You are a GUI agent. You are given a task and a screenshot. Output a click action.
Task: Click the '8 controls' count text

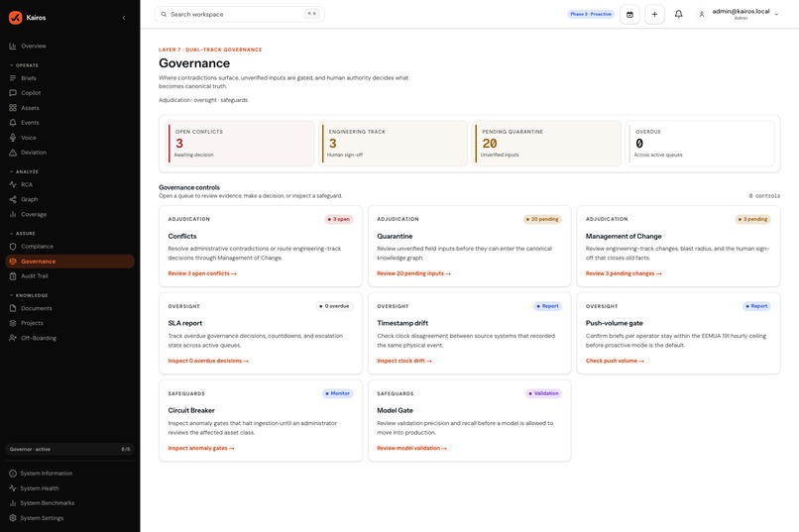click(764, 196)
